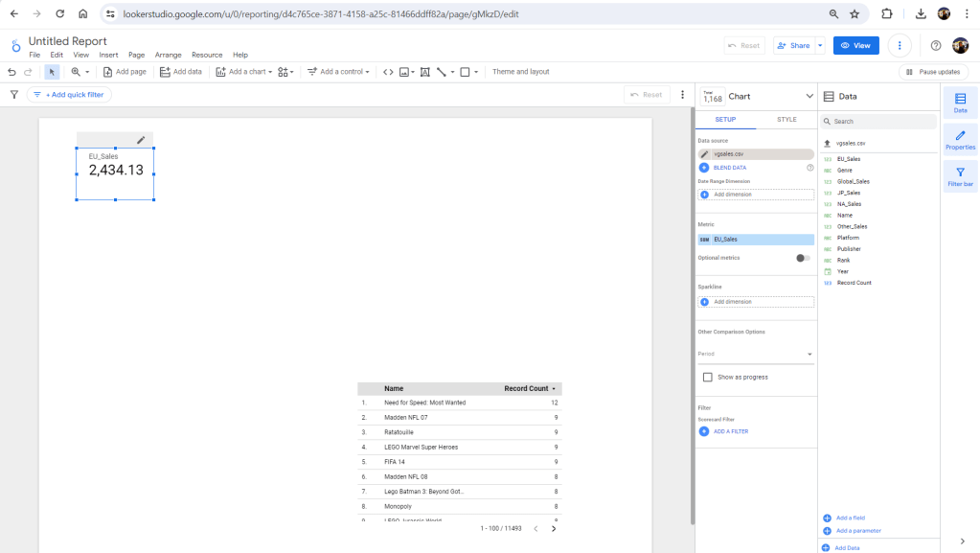Click the pencil edit icon above the scorecard
Screen dimensions: 980x553
coord(141,140)
